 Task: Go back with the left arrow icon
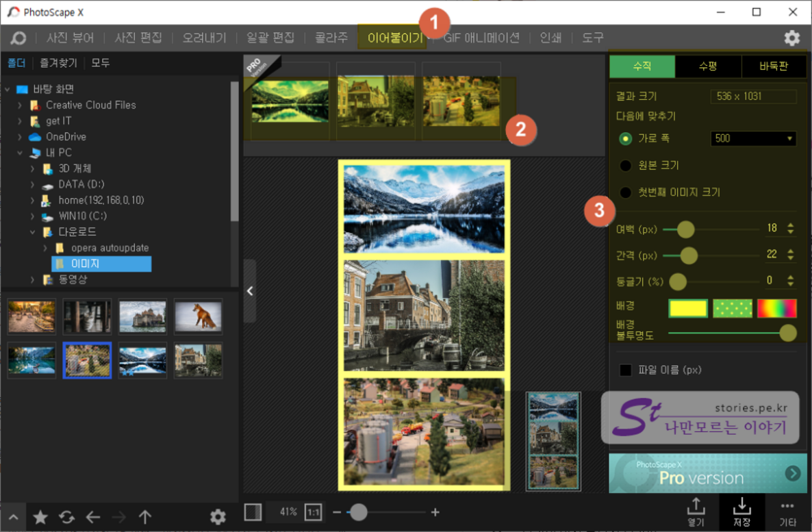pyautogui.click(x=93, y=517)
